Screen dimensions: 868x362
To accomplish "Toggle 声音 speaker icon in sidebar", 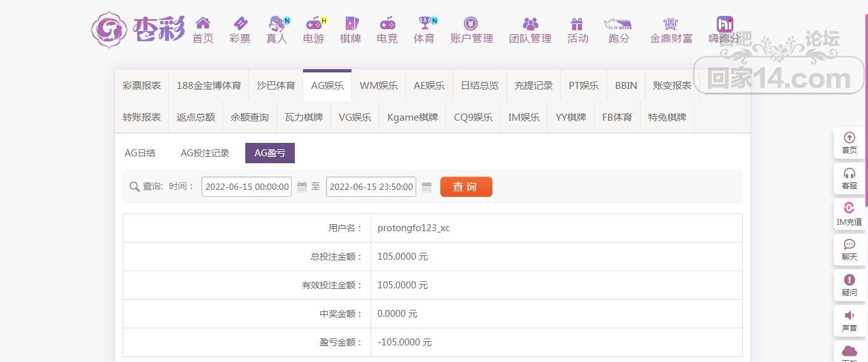I will click(850, 315).
